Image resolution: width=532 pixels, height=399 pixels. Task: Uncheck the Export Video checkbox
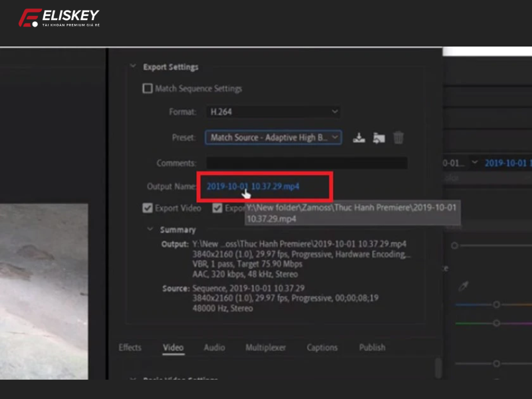coord(148,208)
